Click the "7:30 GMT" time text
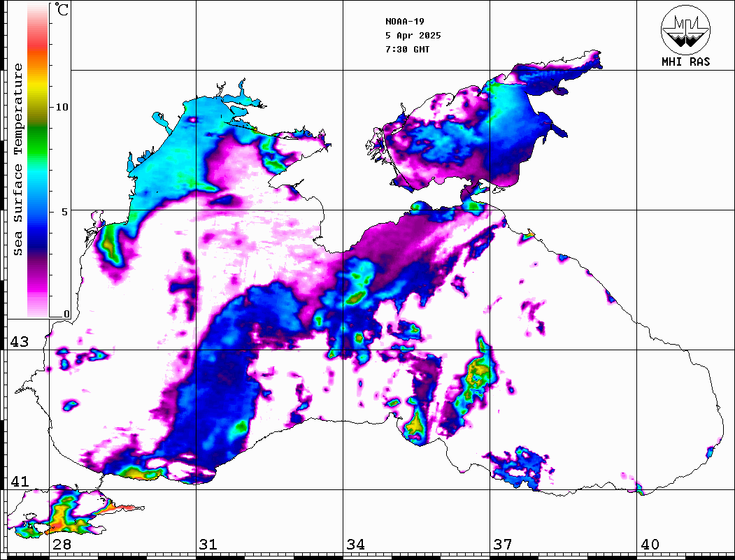 click(x=407, y=49)
